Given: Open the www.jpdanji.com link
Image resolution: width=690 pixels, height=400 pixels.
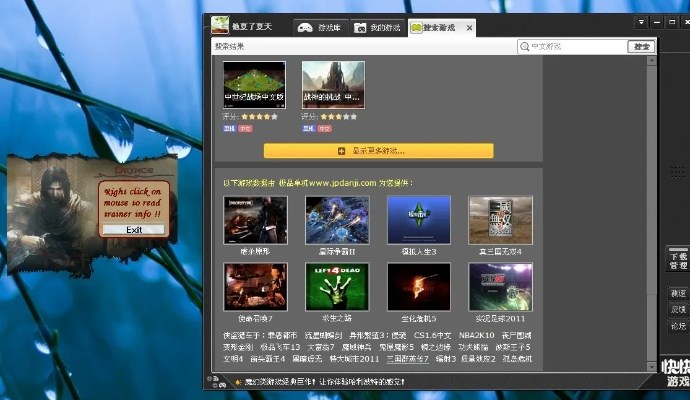Looking at the screenshot, I should click(x=342, y=183).
